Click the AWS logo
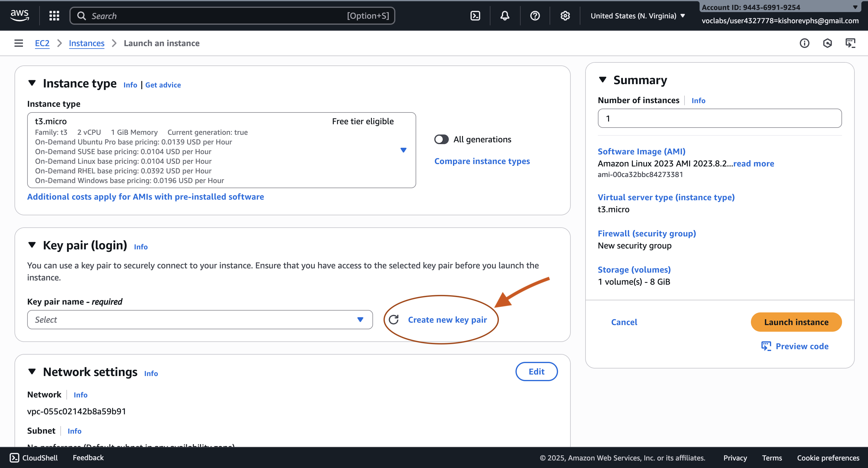Image resolution: width=868 pixels, height=468 pixels. [x=20, y=15]
